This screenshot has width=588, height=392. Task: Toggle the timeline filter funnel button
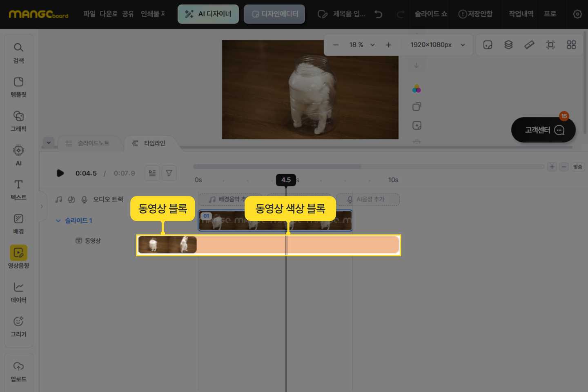pyautogui.click(x=169, y=173)
